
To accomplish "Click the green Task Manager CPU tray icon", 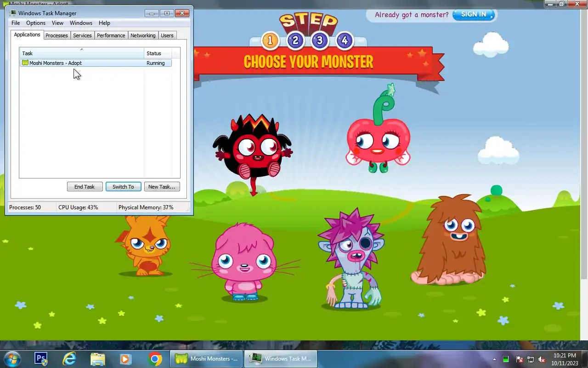I will (506, 359).
